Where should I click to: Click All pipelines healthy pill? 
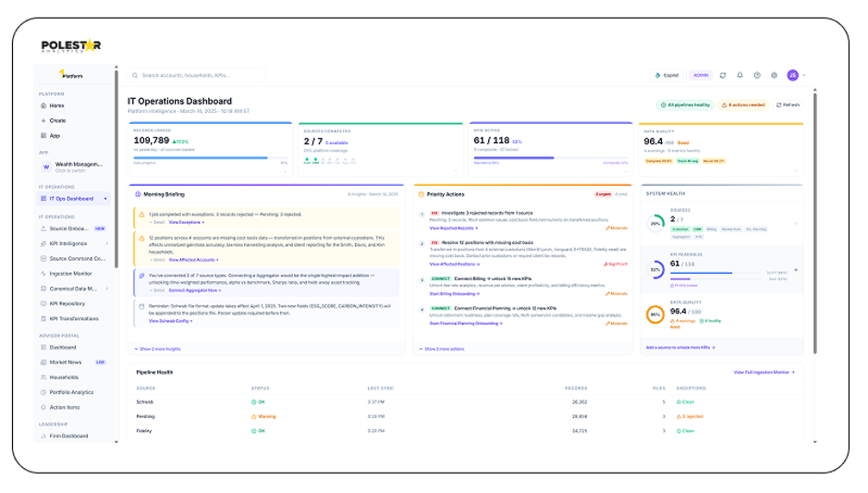pyautogui.click(x=685, y=105)
